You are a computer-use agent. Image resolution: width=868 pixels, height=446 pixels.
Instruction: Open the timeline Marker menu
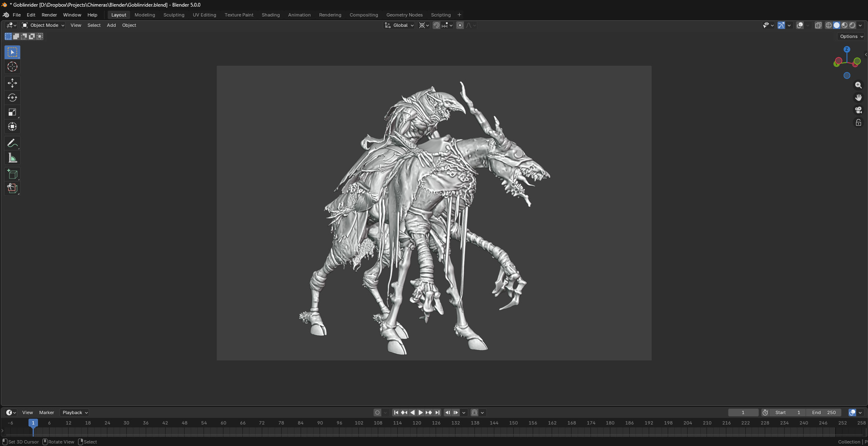47,413
